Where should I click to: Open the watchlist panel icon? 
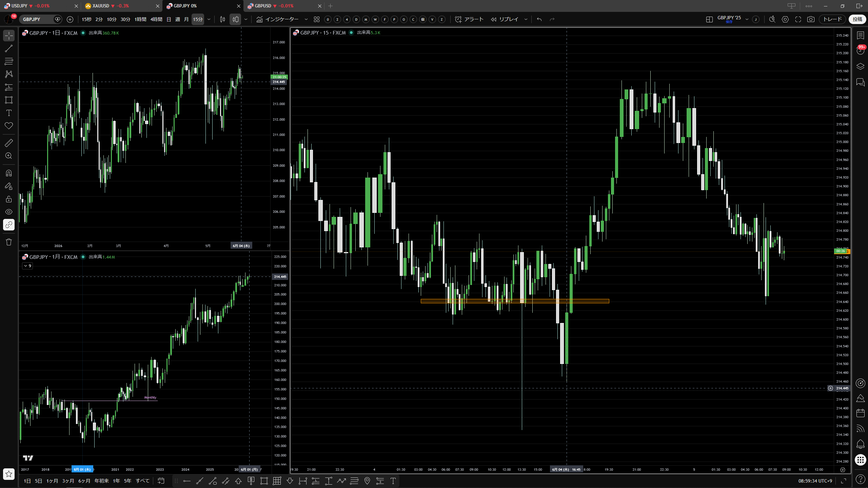coord(861,35)
